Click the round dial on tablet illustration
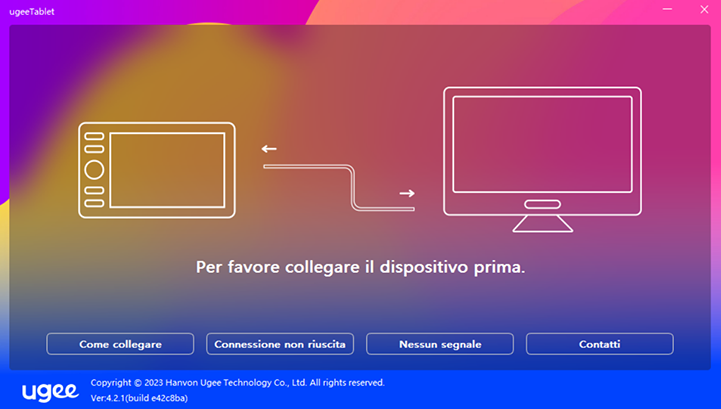The height and width of the screenshot is (409, 721). (94, 170)
